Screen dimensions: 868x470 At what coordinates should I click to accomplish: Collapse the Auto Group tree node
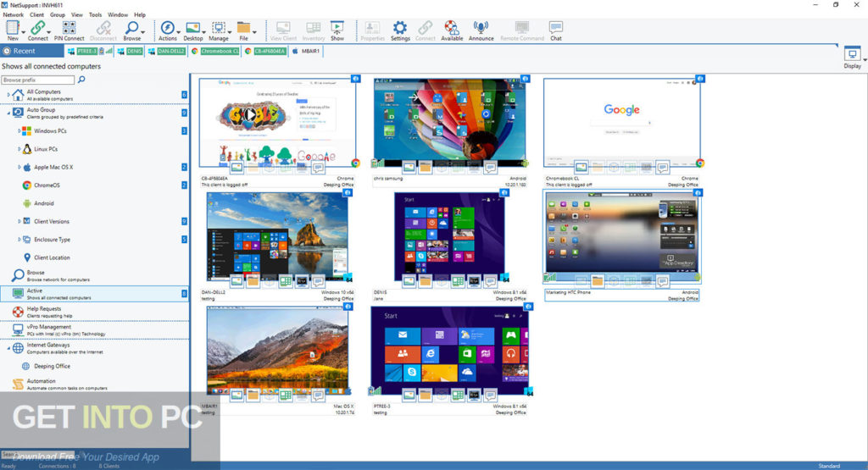(x=8, y=113)
